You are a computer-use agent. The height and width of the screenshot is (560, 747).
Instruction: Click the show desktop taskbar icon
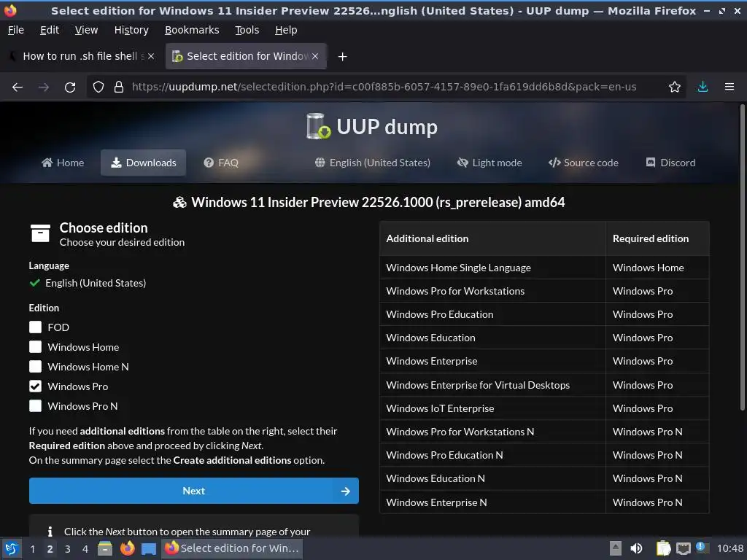[x=149, y=548]
